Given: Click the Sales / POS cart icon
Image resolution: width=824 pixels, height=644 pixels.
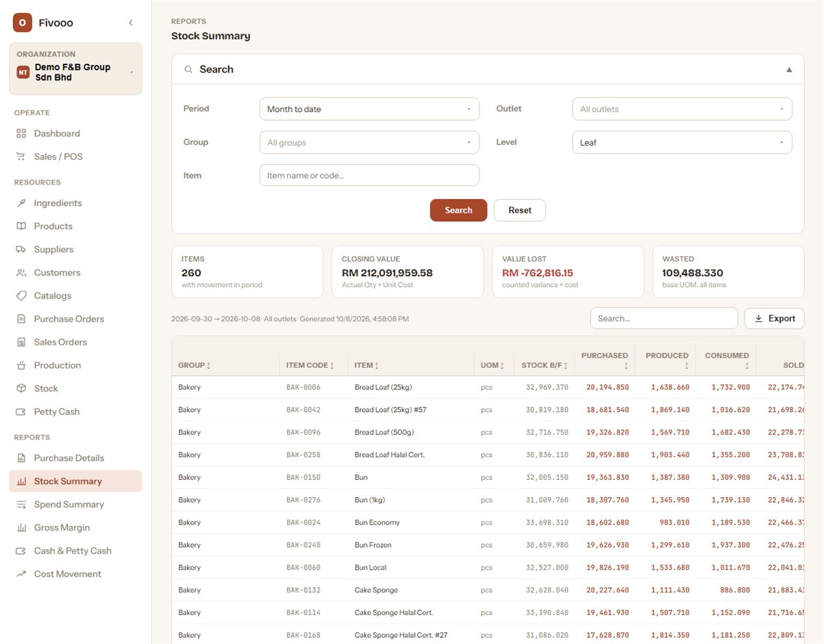Looking at the screenshot, I should 21,157.
